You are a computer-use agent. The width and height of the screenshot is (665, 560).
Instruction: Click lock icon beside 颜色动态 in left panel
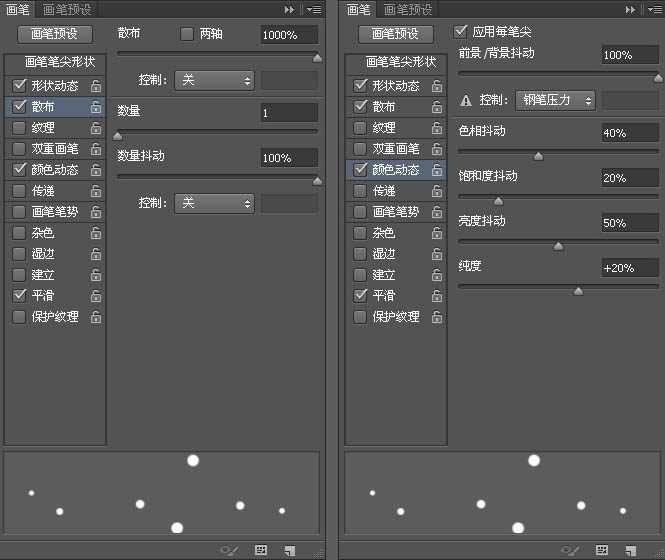click(x=96, y=170)
